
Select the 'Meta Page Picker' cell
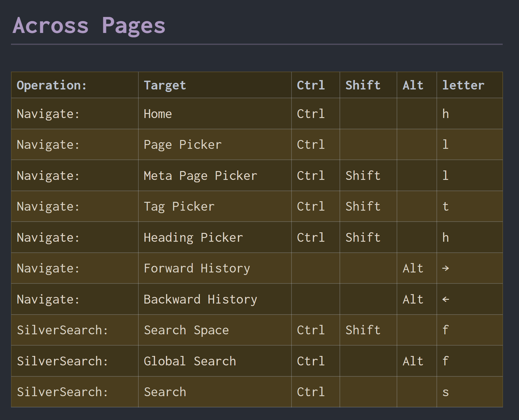tap(200, 176)
